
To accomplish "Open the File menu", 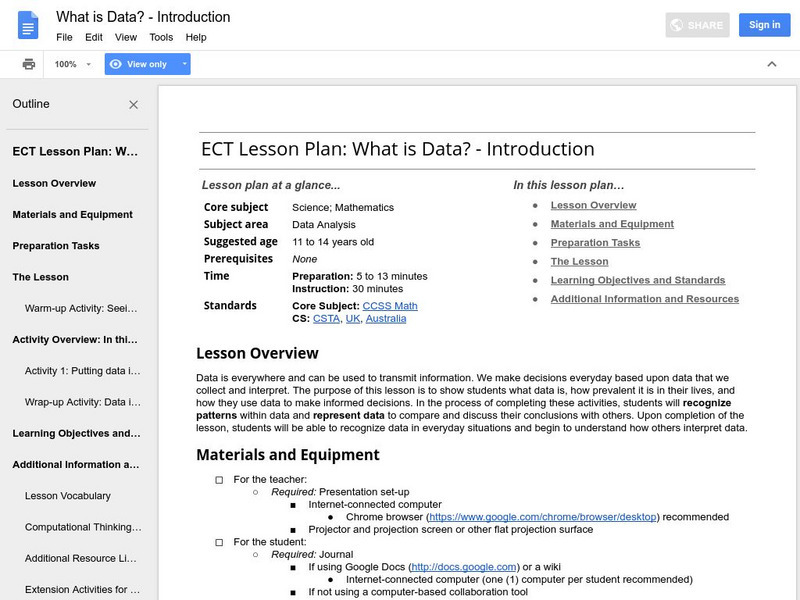I will click(64, 37).
